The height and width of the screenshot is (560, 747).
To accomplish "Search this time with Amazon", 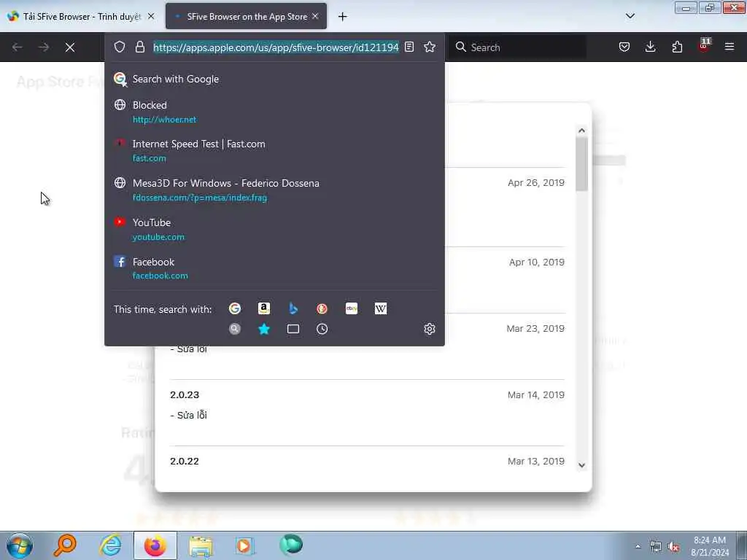I will [x=264, y=308].
